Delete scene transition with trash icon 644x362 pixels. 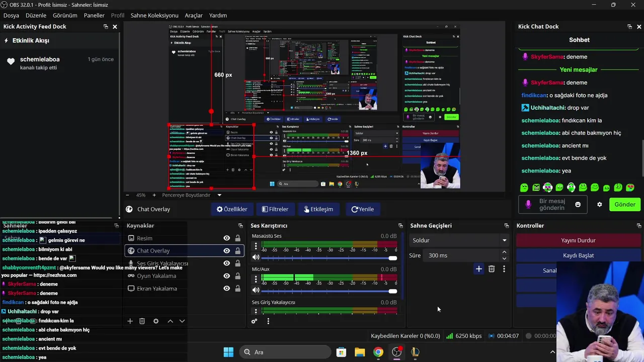tap(492, 269)
